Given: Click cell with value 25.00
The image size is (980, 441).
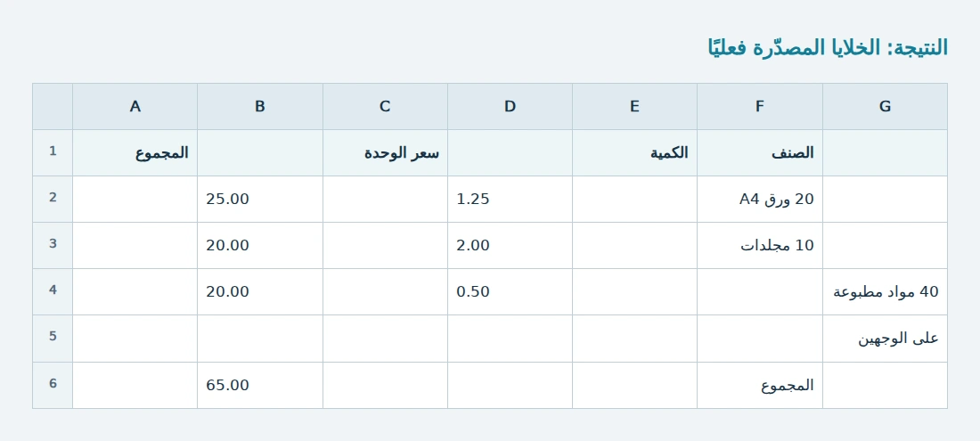Looking at the screenshot, I should click(x=260, y=200).
